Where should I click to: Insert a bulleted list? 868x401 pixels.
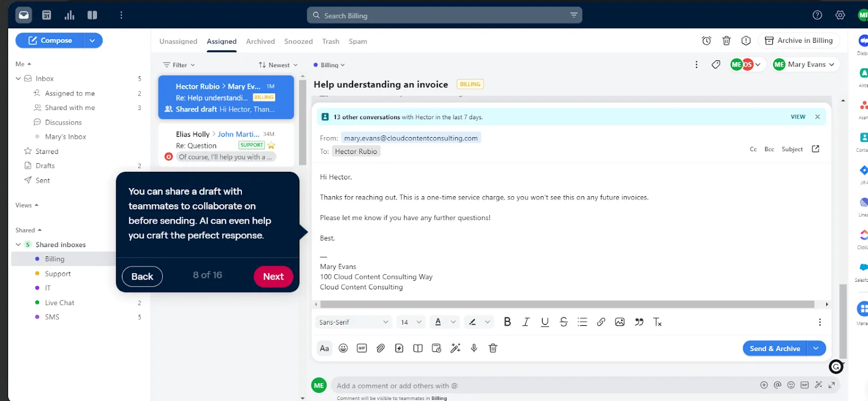(582, 322)
